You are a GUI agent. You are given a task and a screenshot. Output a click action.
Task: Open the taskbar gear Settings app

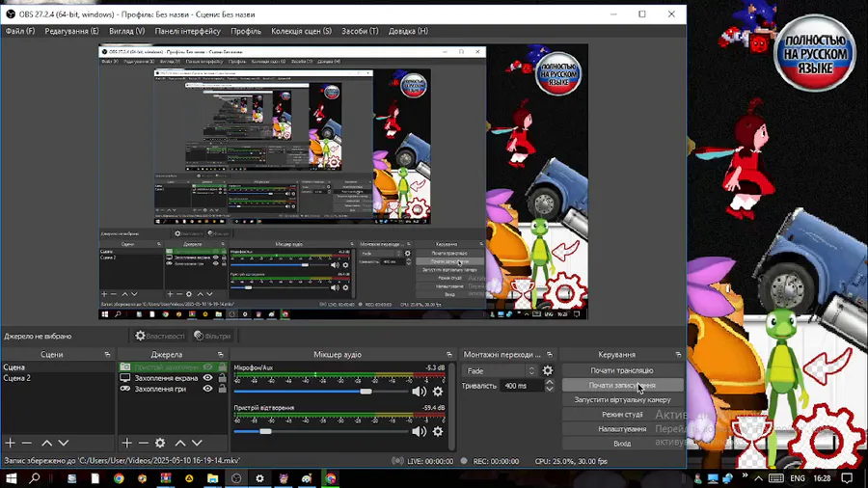point(259,478)
